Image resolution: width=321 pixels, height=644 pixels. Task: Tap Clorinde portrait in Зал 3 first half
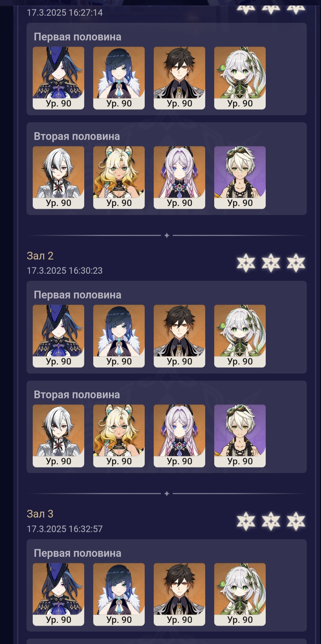pyautogui.click(x=58, y=594)
